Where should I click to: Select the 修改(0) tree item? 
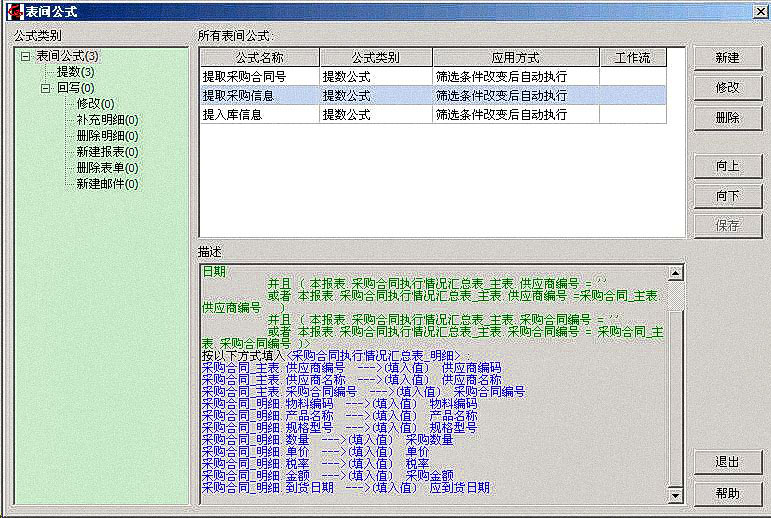coord(95,104)
